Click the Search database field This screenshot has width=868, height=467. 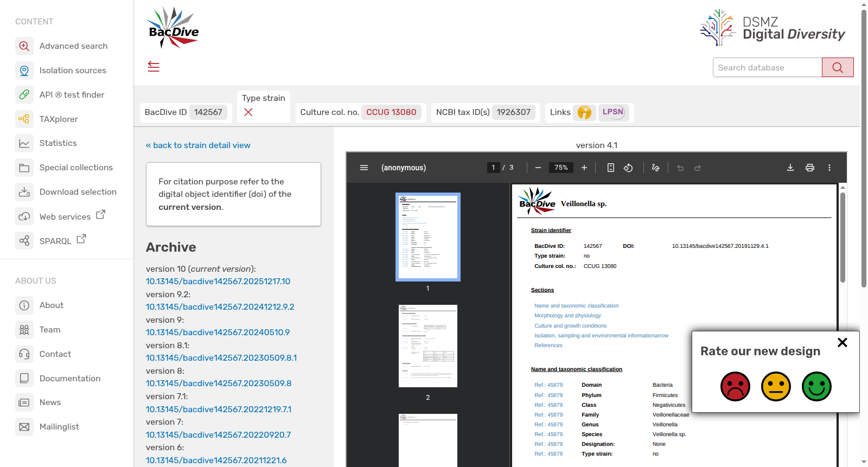768,67
